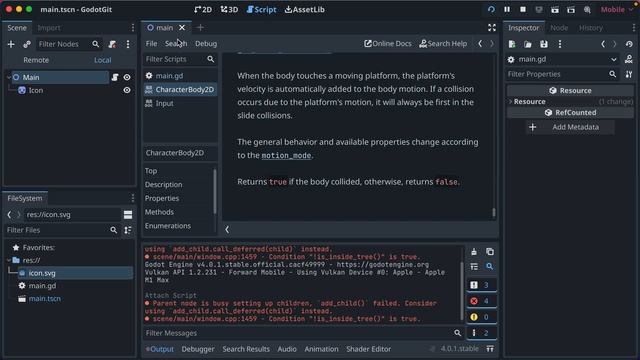Save resource icon in Inspector
Image resolution: width=640 pixels, height=360 pixels.
544,44
